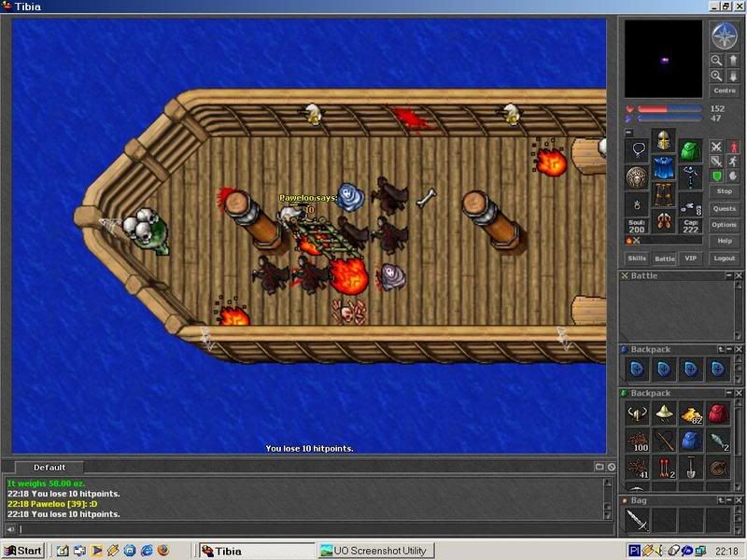Click the Stop button

[x=725, y=191]
